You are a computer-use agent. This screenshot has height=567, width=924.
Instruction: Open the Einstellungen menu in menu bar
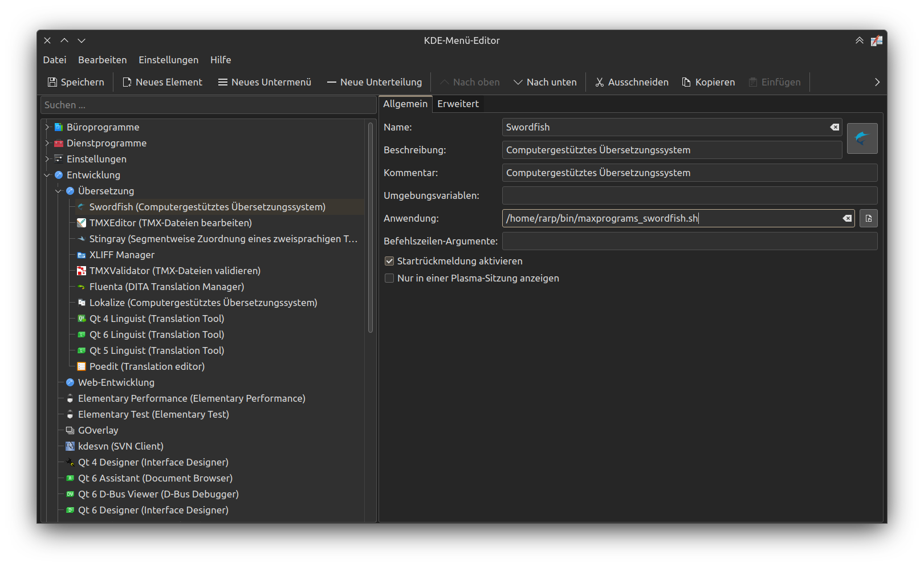(x=168, y=60)
